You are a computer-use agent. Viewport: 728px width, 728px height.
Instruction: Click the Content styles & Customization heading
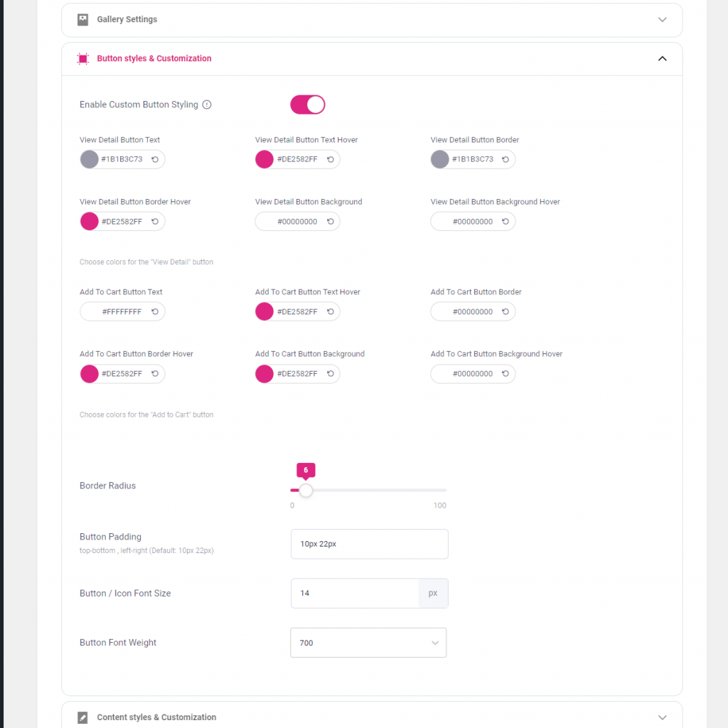156,717
